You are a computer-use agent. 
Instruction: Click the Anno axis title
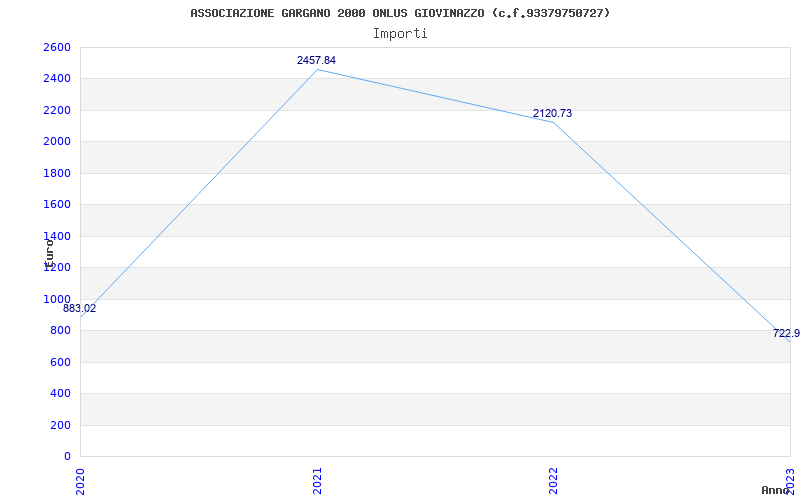point(775,490)
